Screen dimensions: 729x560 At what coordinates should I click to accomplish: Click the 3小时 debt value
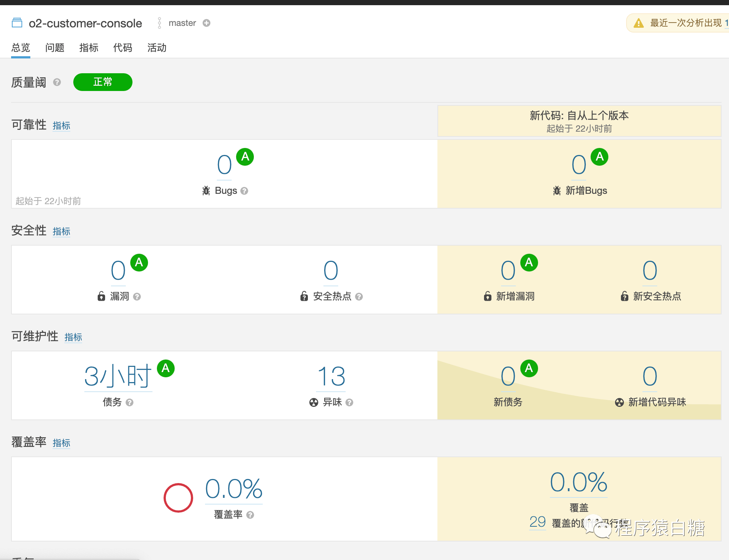[118, 377]
